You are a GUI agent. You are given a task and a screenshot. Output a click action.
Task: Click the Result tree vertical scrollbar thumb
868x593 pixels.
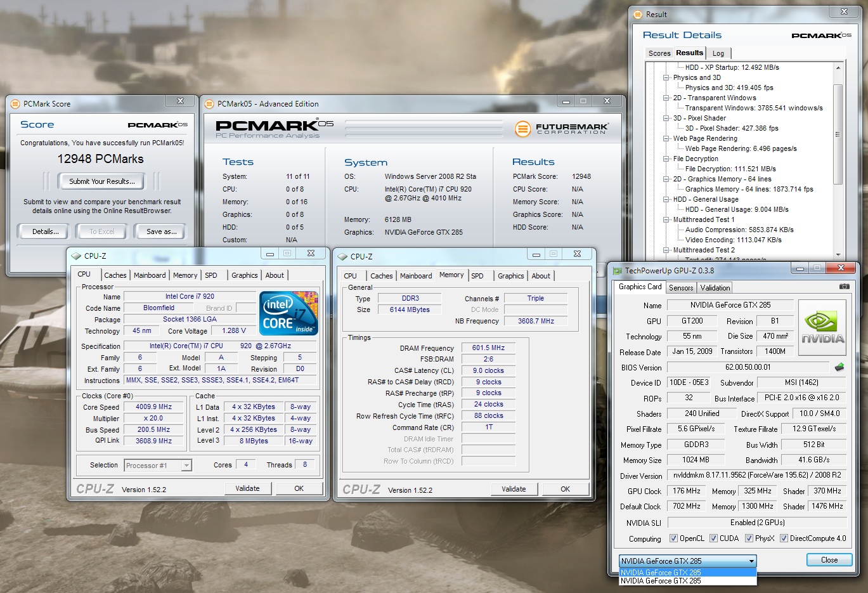click(x=838, y=134)
